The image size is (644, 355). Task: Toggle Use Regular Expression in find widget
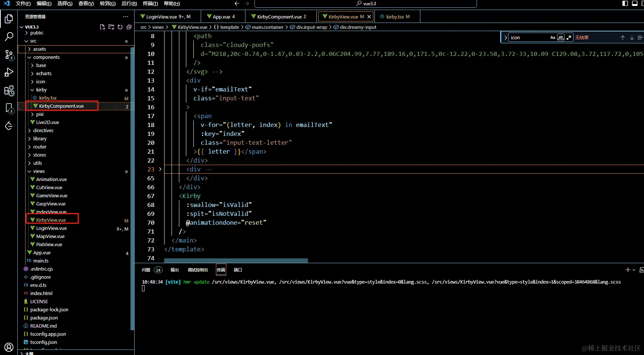(569, 37)
